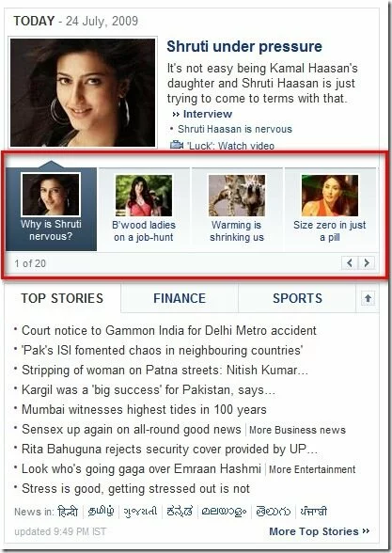Viewport: 392px width, 553px height.
Task: Click the 'More Business news' link
Action: pyautogui.click(x=297, y=430)
